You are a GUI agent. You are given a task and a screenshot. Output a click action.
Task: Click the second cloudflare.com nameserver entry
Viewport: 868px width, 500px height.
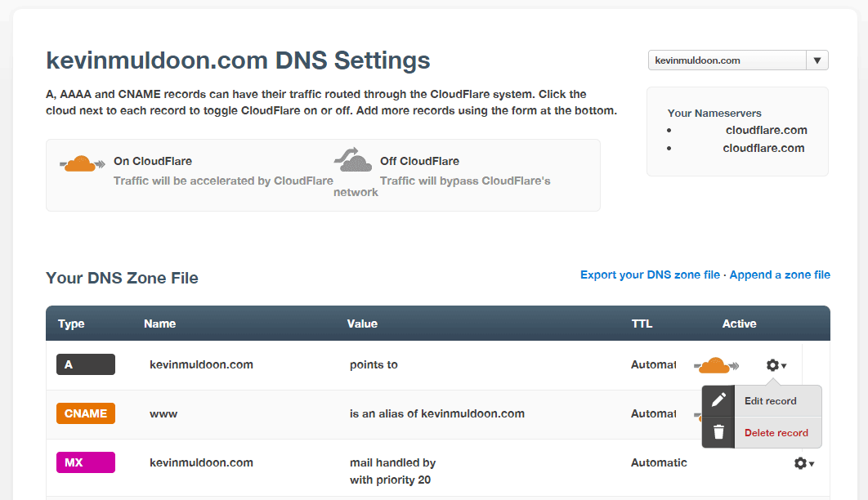pyautogui.click(x=763, y=148)
